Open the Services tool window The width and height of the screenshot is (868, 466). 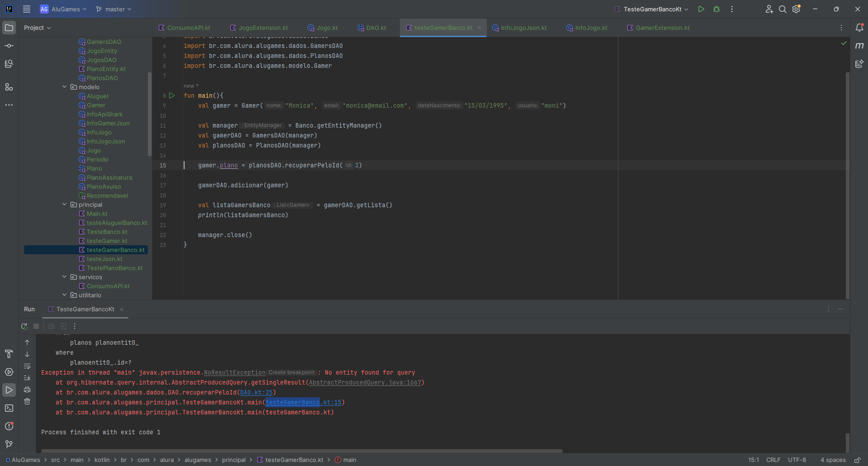[x=9, y=372]
